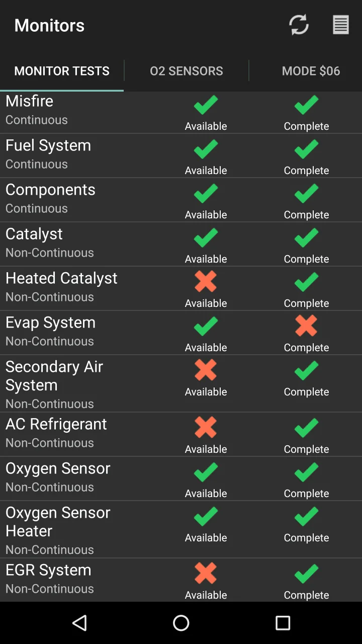Click the red X for EGR System availability
Viewport: 362px width, 644px height.
[x=206, y=574]
